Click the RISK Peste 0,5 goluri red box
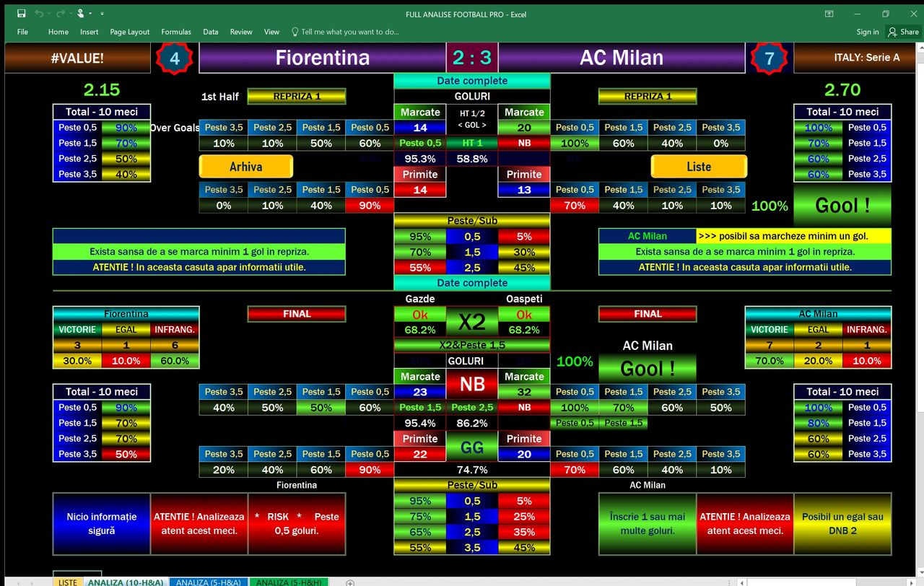Screen dimensions: 924x586 pyautogui.click(x=297, y=523)
